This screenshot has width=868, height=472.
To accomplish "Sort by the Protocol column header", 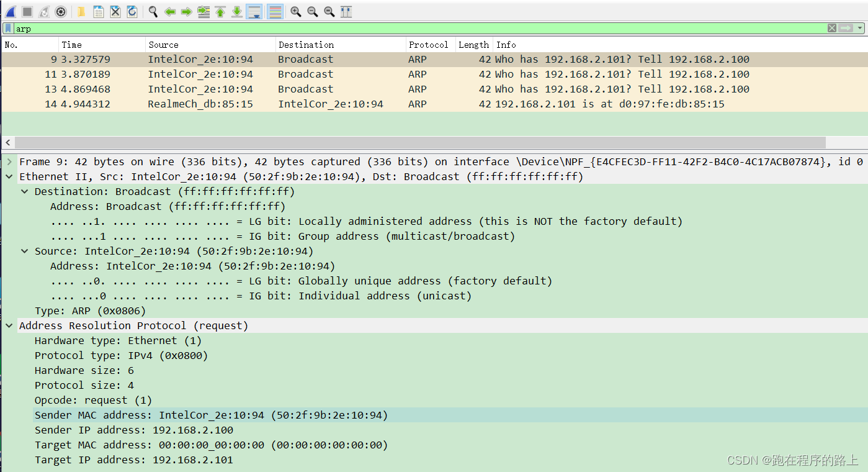I will (431, 45).
